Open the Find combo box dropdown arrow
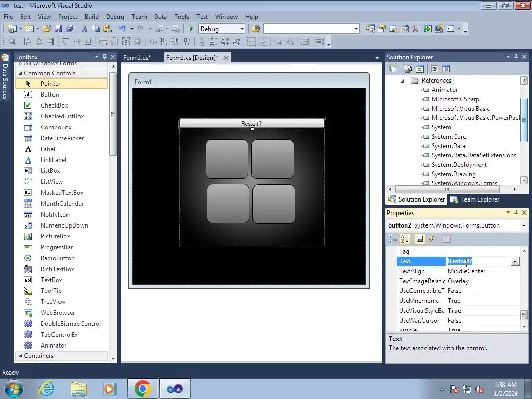The width and height of the screenshot is (532, 399). (356, 29)
